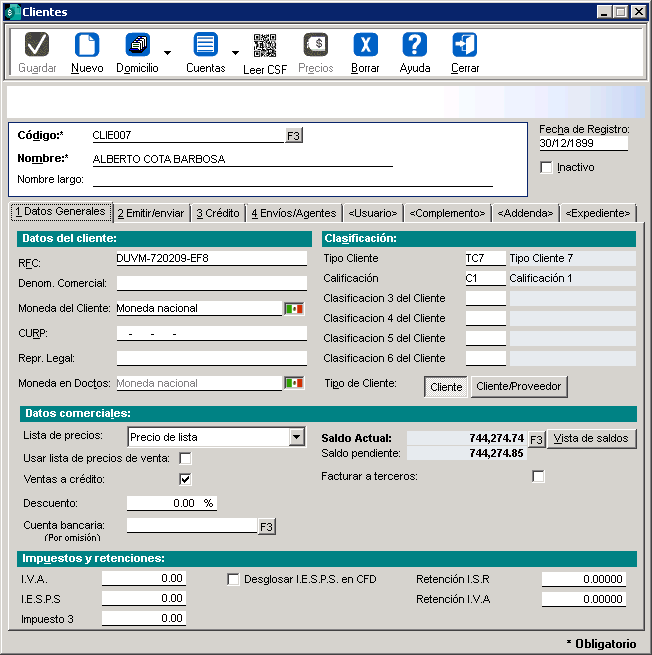Click the I.V.A. tax field
Screen dimensions: 652x655
(x=144, y=579)
